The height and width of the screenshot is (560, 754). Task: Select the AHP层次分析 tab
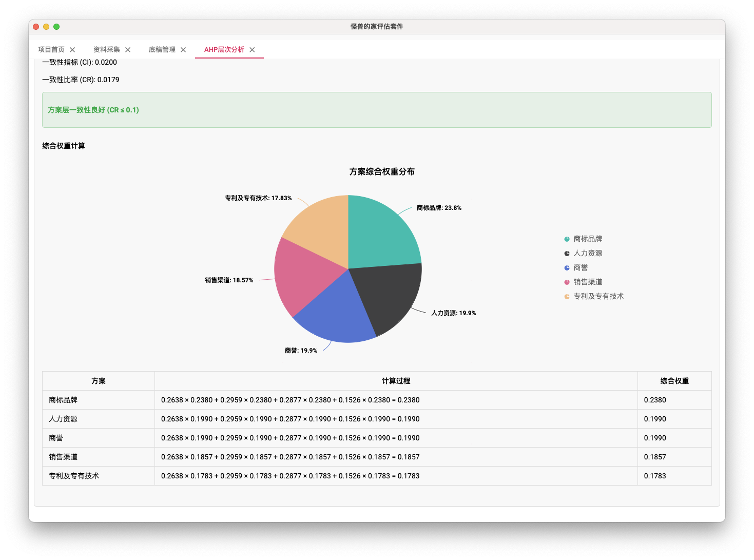click(224, 50)
